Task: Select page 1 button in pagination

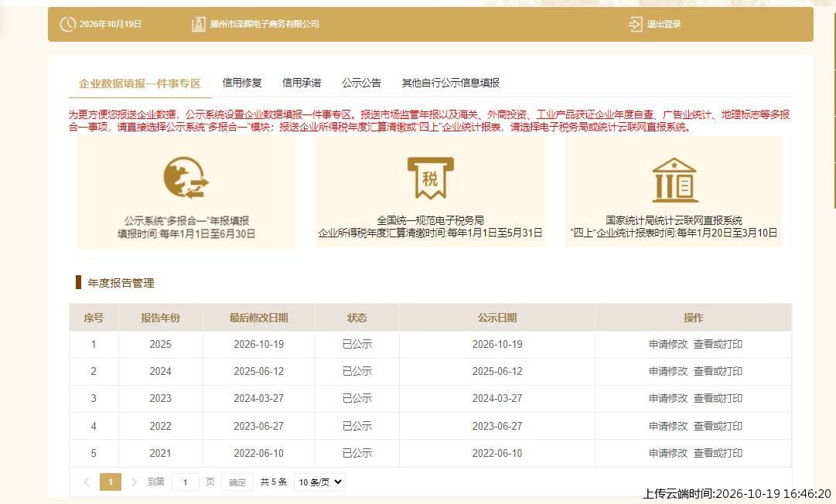Action: click(x=111, y=482)
